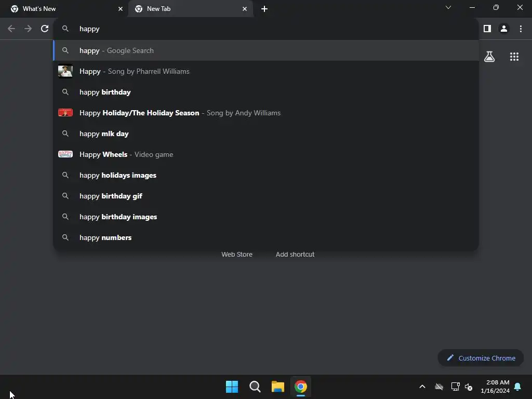Click the forward navigation arrow
This screenshot has height=399, width=532.
(28, 29)
